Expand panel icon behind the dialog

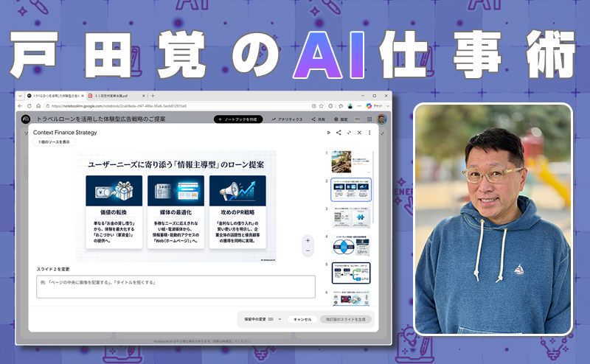tap(383, 133)
